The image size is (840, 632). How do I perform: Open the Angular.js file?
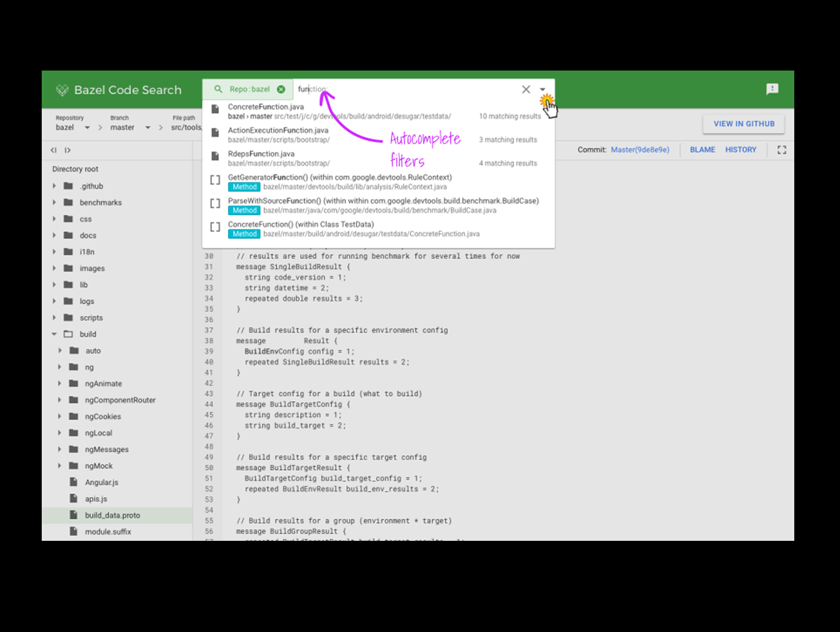101,482
